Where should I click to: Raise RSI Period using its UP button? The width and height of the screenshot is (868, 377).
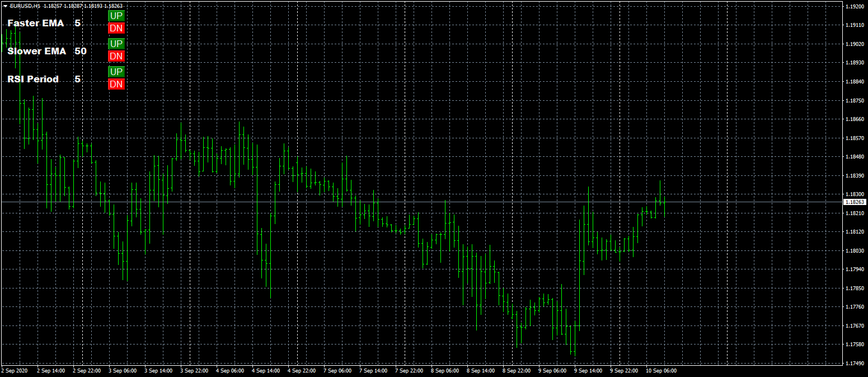(116, 72)
